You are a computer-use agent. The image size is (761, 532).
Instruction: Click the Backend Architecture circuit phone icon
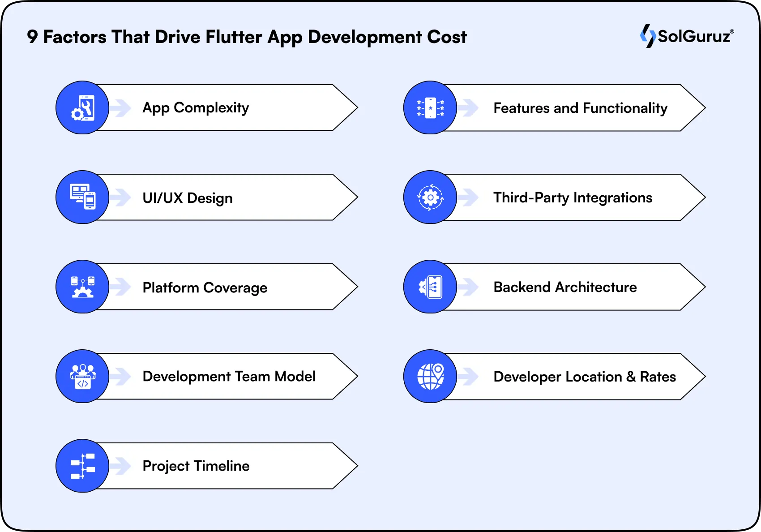coord(430,287)
